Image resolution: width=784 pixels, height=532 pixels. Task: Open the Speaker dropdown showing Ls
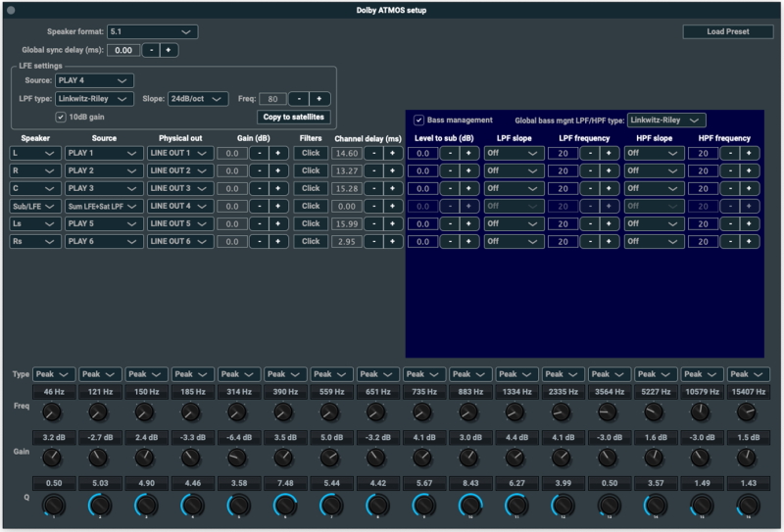35,223
